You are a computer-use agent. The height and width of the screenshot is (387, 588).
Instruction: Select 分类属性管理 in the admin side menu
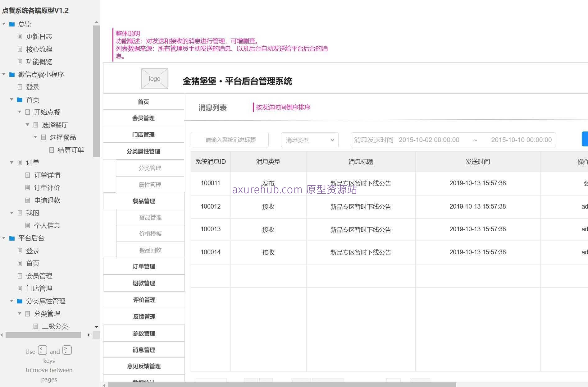pos(144,151)
